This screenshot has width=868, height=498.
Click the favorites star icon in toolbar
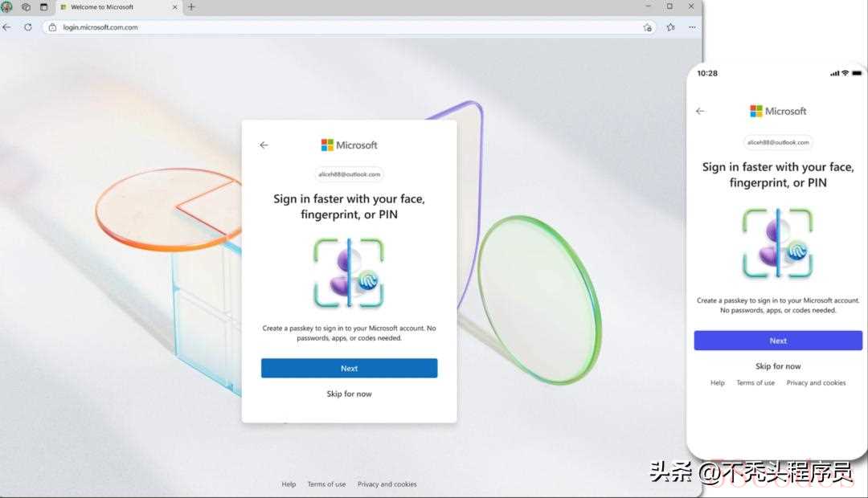click(x=671, y=27)
